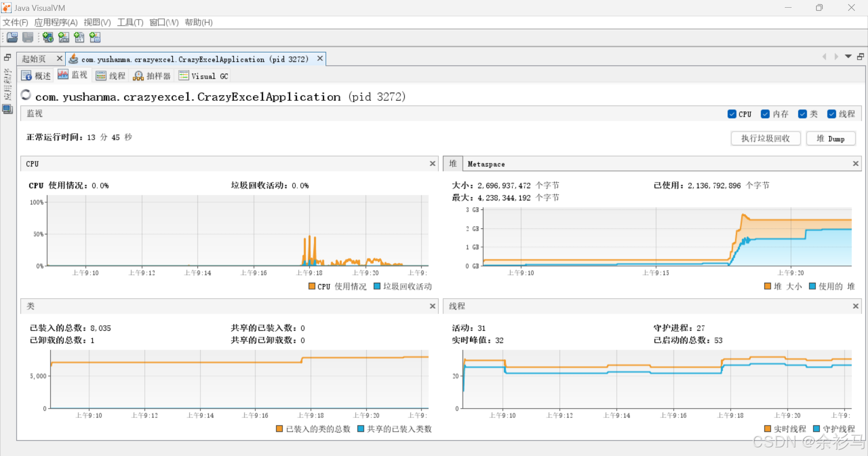The image size is (868, 456).
Task: Uncheck the 类 classes checkbox
Action: [802, 114]
